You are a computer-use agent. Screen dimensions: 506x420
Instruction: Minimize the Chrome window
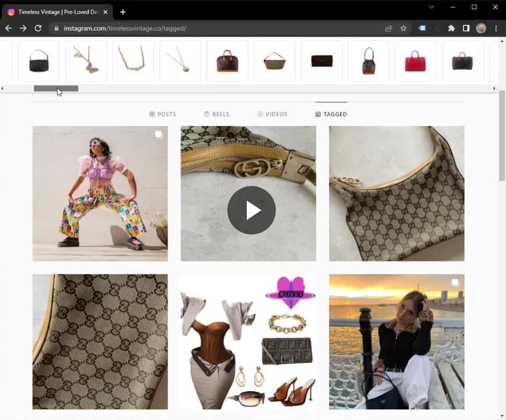tap(453, 7)
